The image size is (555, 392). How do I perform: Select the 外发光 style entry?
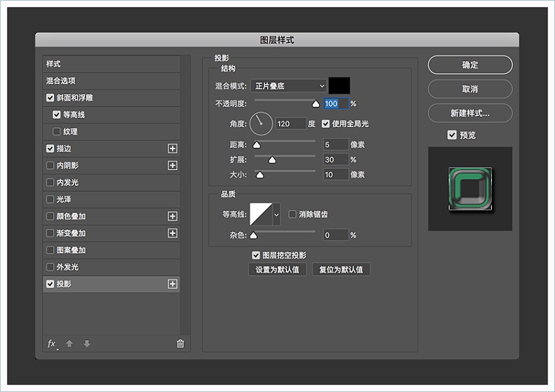(x=67, y=267)
